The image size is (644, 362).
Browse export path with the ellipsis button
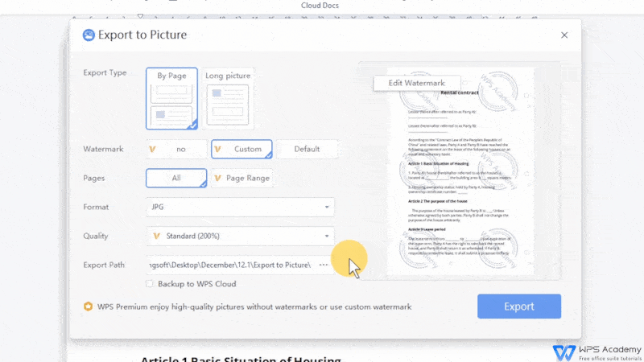[324, 265]
